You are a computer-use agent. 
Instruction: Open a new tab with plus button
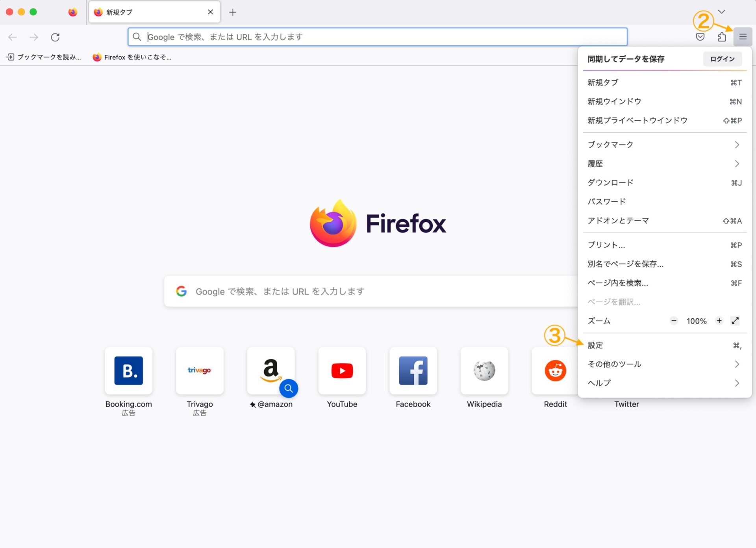[233, 12]
